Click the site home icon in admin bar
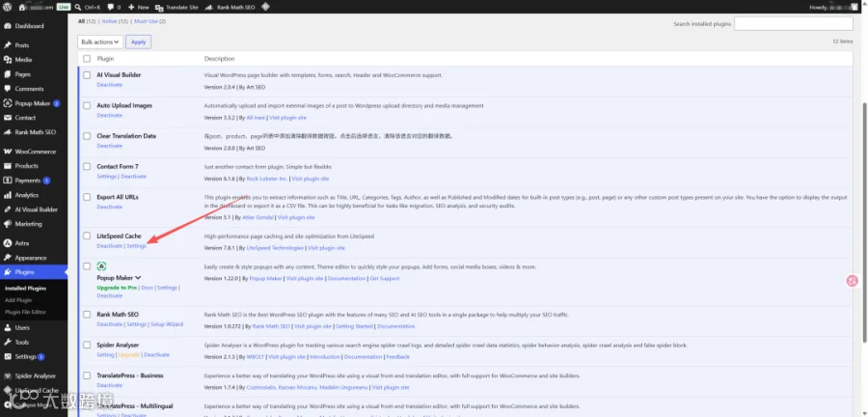This screenshot has height=417, width=868. 22,7
